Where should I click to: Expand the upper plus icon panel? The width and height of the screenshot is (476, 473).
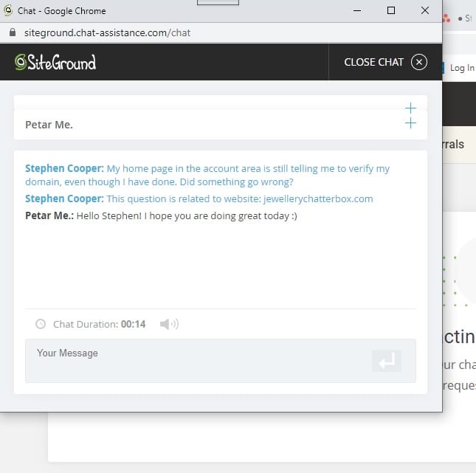coord(410,108)
